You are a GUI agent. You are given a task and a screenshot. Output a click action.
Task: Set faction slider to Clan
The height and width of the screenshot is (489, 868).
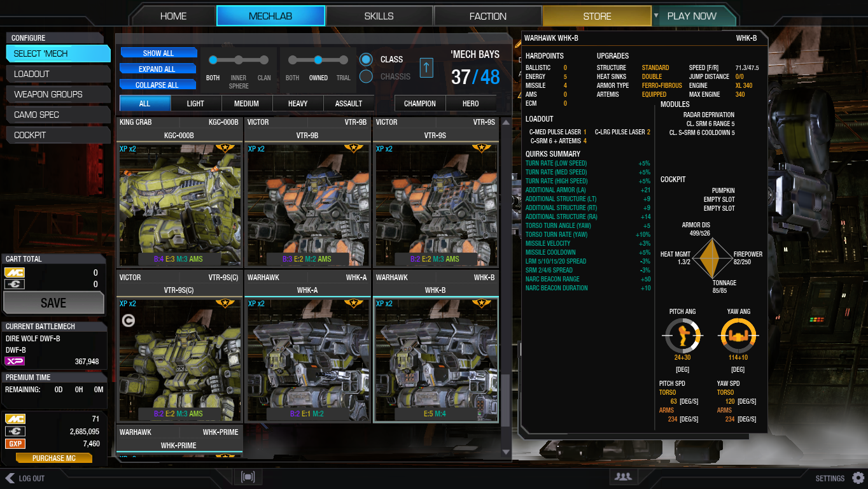pyautogui.click(x=264, y=60)
